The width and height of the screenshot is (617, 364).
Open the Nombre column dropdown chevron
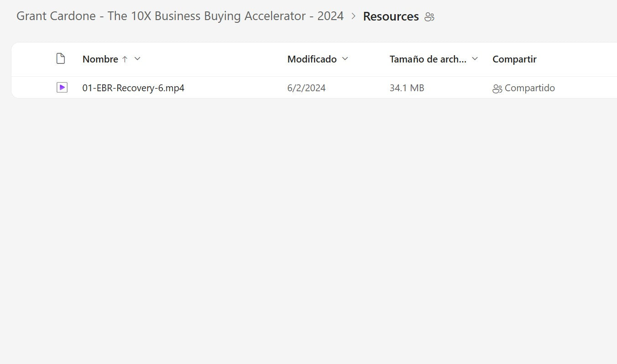pos(137,59)
